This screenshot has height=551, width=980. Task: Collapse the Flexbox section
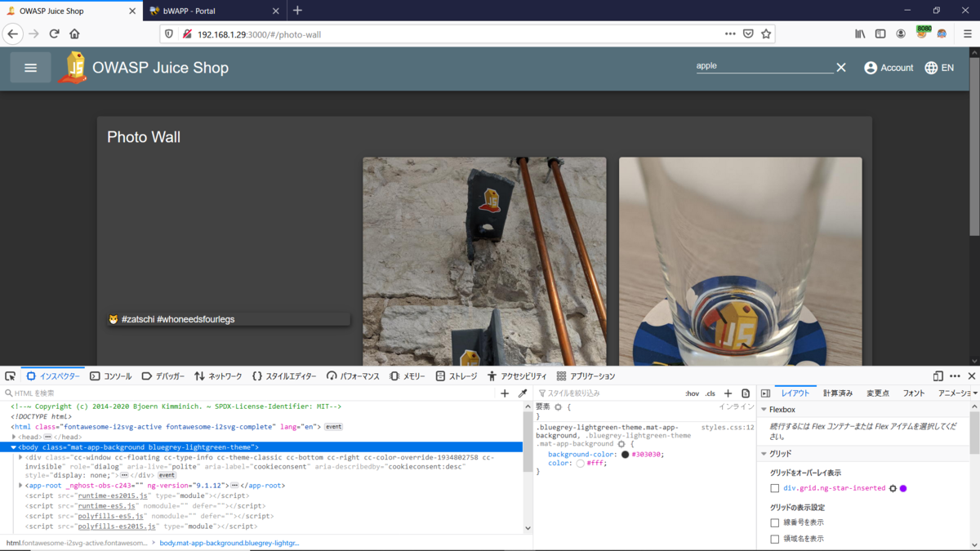(x=764, y=410)
